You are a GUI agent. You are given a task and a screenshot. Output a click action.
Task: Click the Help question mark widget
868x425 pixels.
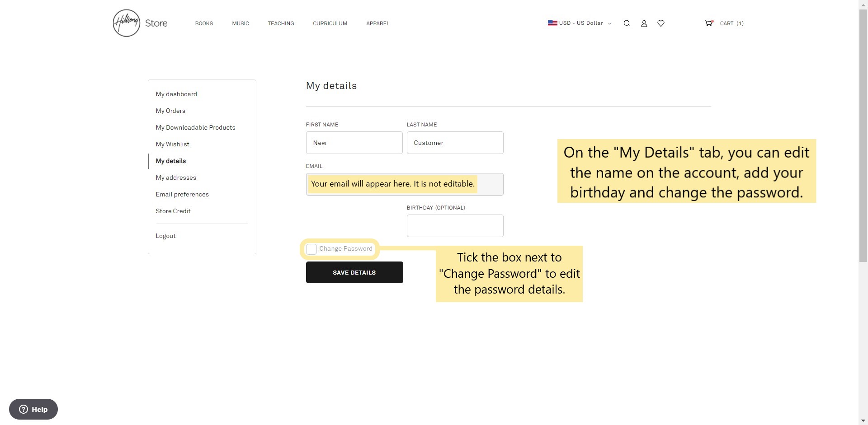pos(33,409)
